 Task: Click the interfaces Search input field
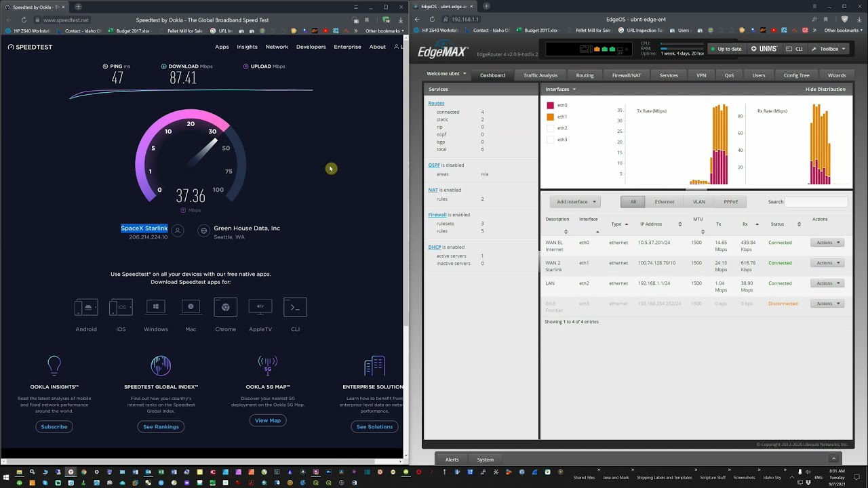point(816,201)
